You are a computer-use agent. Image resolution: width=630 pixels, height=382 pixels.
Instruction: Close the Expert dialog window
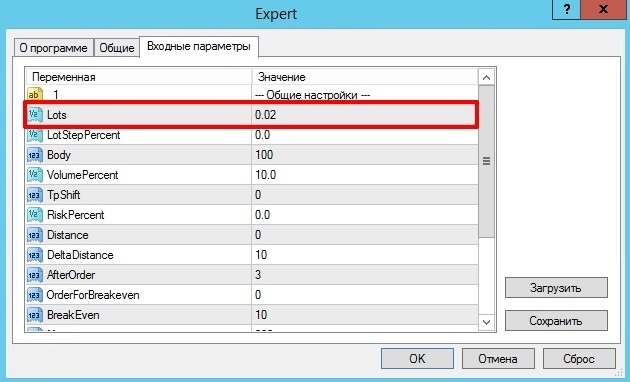[603, 9]
